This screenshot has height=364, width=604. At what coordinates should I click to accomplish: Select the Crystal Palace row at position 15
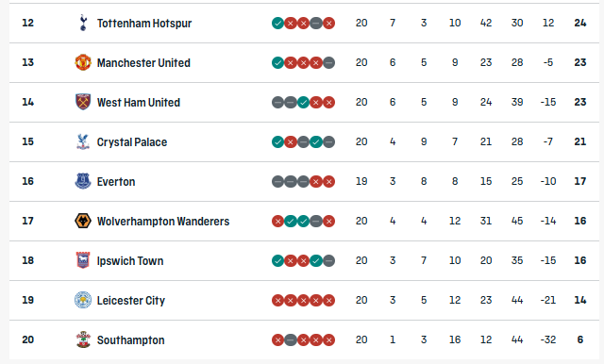tap(304, 141)
